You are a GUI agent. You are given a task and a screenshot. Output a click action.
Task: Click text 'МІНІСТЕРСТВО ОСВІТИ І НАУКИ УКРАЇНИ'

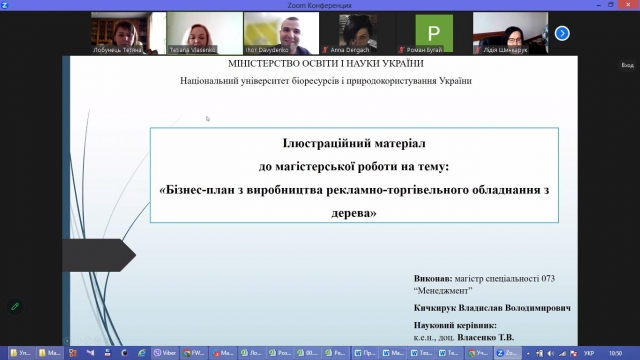point(326,64)
